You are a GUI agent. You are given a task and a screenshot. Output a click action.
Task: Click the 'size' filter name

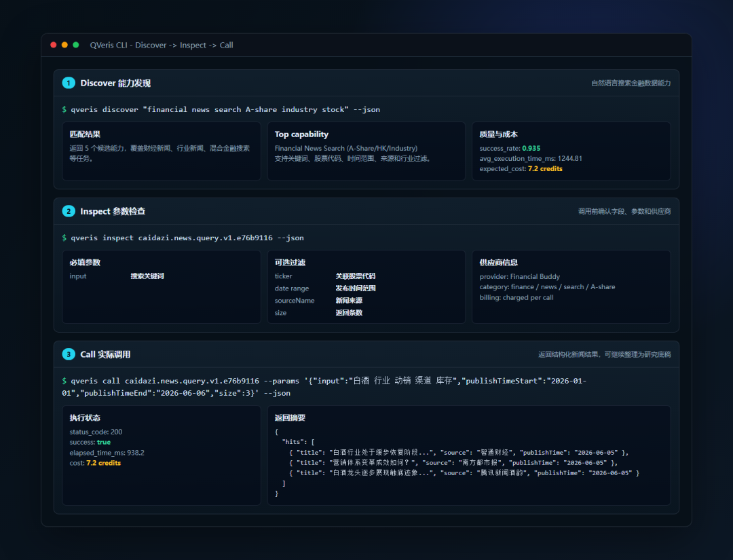[280, 313]
